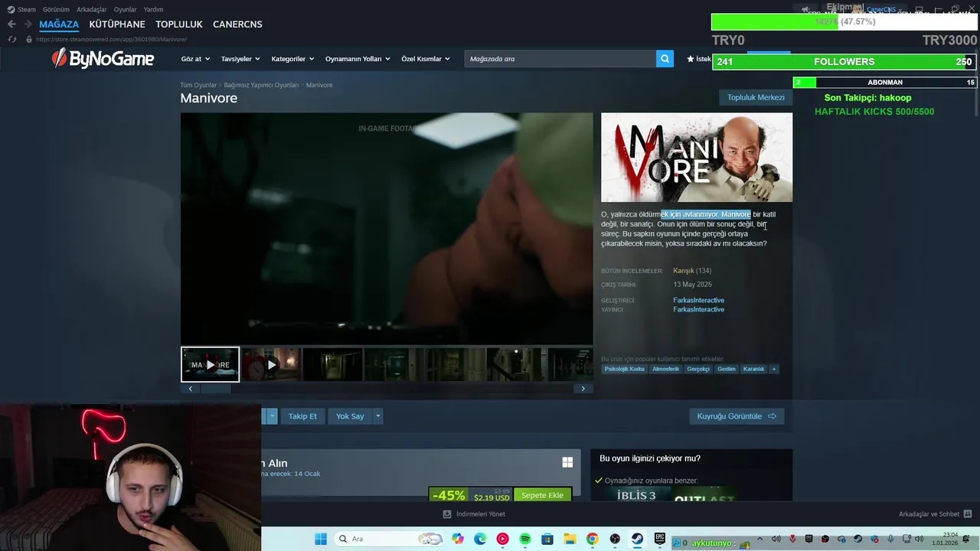Image resolution: width=980 pixels, height=551 pixels.
Task: Click the ByNoGame logo
Action: [103, 58]
